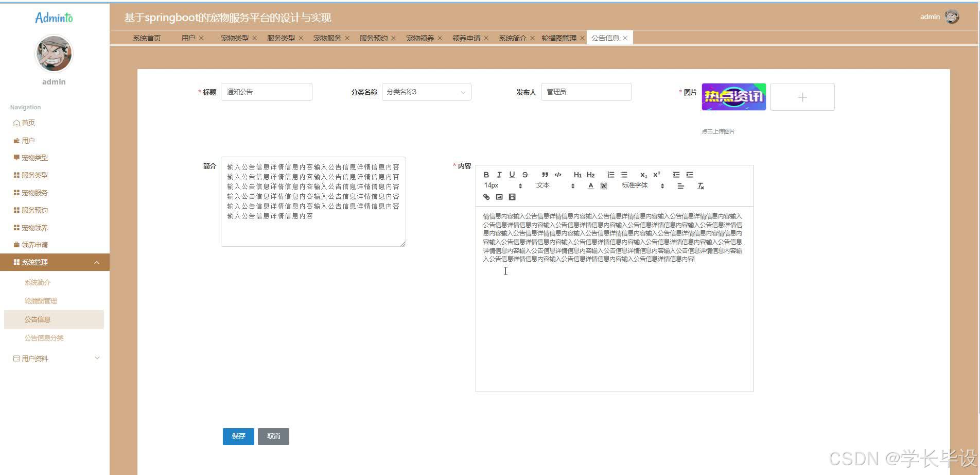The height and width of the screenshot is (475, 980).
Task: Close the 系统简介 tab
Action: (532, 38)
